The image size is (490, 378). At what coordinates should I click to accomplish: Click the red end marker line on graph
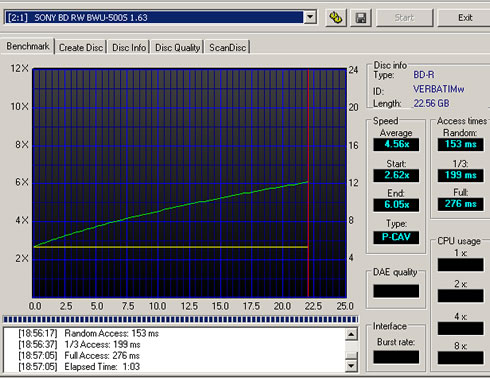pyautogui.click(x=308, y=183)
